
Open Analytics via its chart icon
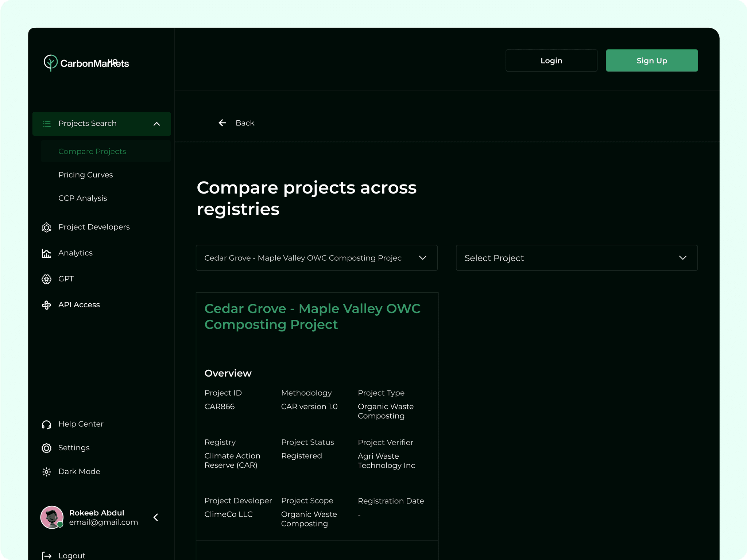point(46,253)
